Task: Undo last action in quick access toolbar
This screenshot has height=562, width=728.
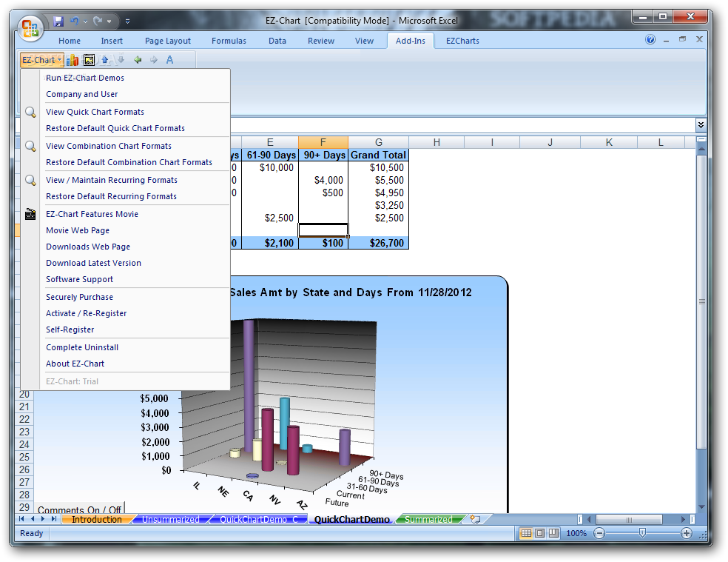Action: tap(74, 21)
